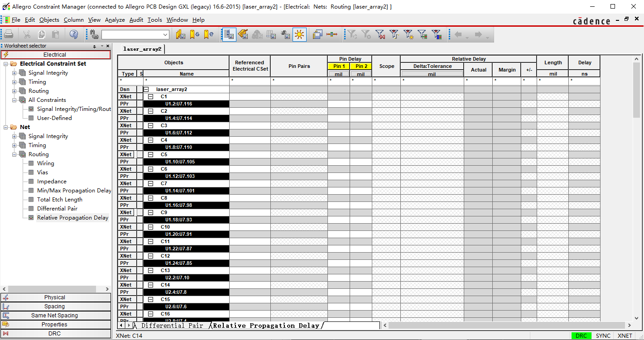Open the Physical worksheet section
The width and height of the screenshot is (644, 340).
tap(55, 297)
